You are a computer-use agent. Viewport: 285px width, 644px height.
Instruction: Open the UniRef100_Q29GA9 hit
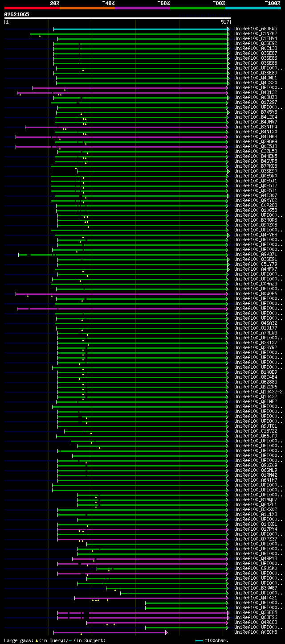click(x=256, y=141)
